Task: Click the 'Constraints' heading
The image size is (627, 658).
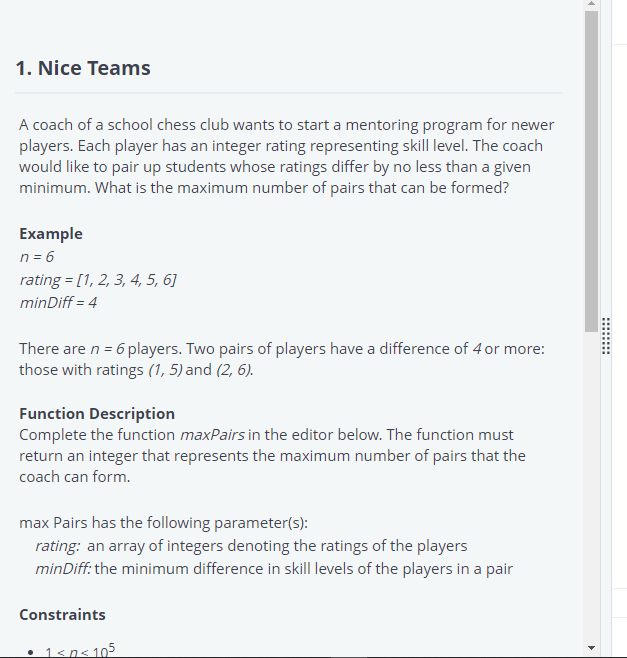Action: 62,615
